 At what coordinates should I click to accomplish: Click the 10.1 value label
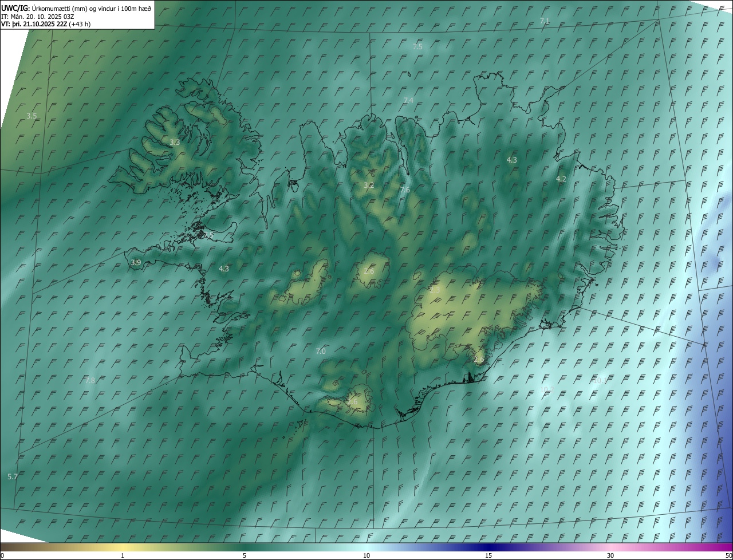[600, 380]
